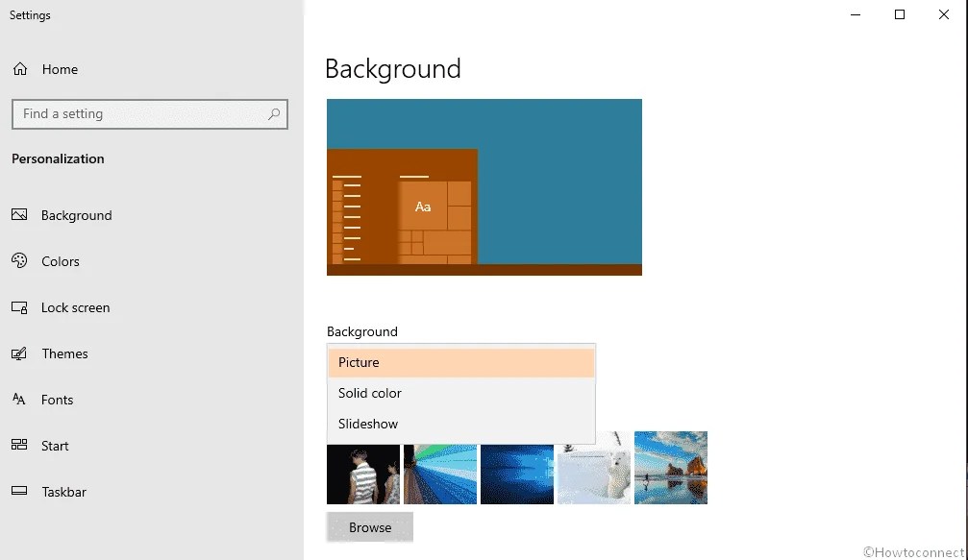968x560 pixels.
Task: Choose Solid color as background type
Action: pos(369,393)
